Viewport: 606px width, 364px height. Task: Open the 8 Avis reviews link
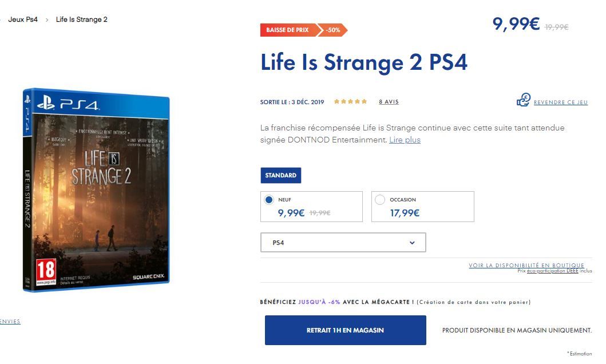click(389, 102)
